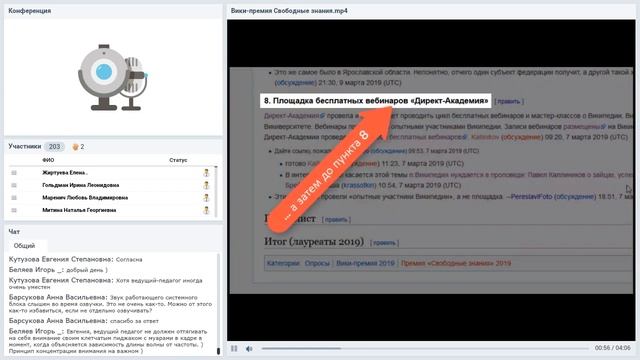The image size is (640, 360).
Task: Click Кутузова's message about ведущий-педагог
Action: tap(106, 283)
